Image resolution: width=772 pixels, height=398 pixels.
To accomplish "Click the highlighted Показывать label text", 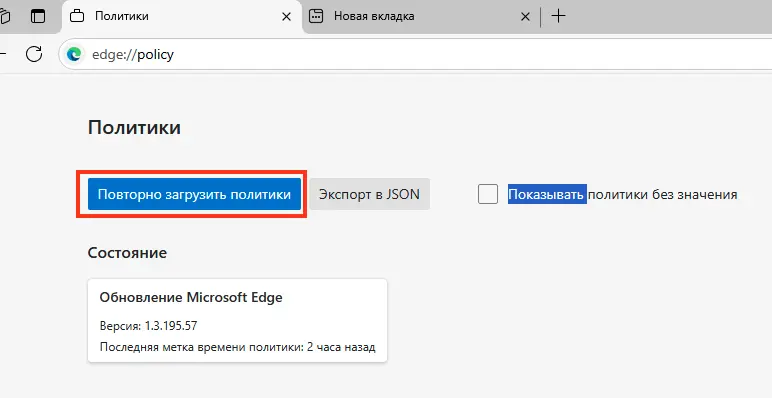I will [x=547, y=194].
